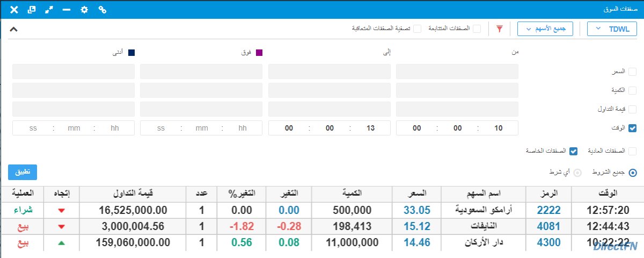The width and height of the screenshot is (644, 258).
Task: Click the navy أدنى color swatch
Action: click(x=131, y=53)
